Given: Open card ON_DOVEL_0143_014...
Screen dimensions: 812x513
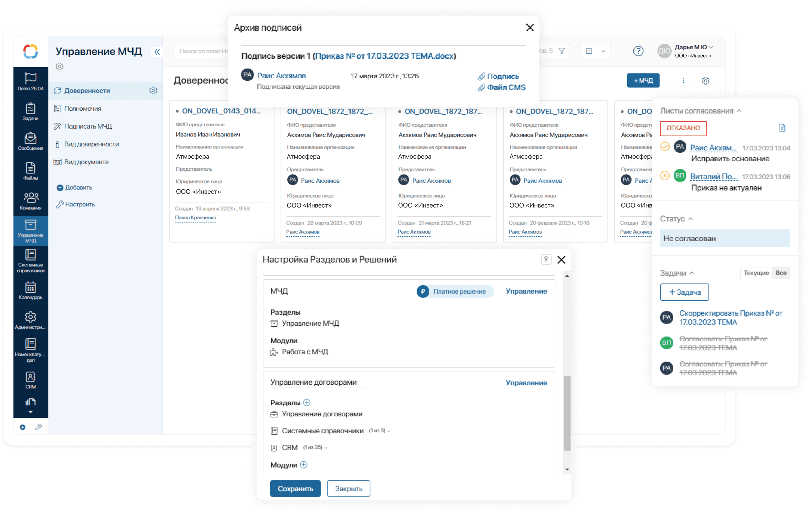Looking at the screenshot, I should click(x=221, y=111).
